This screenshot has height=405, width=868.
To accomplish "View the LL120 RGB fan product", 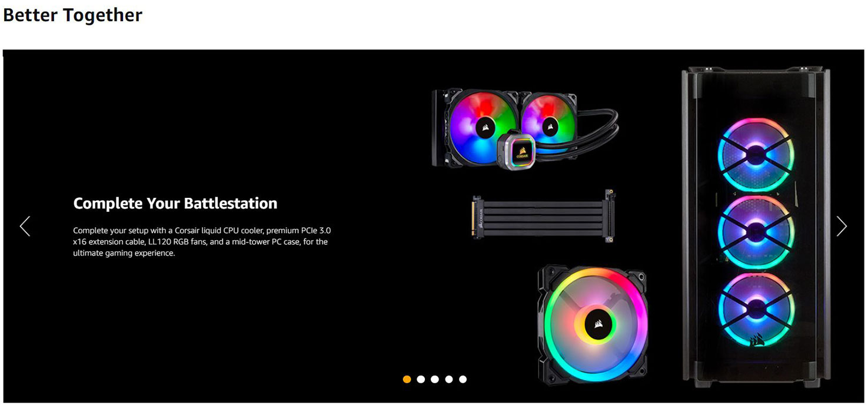I will pos(593,324).
